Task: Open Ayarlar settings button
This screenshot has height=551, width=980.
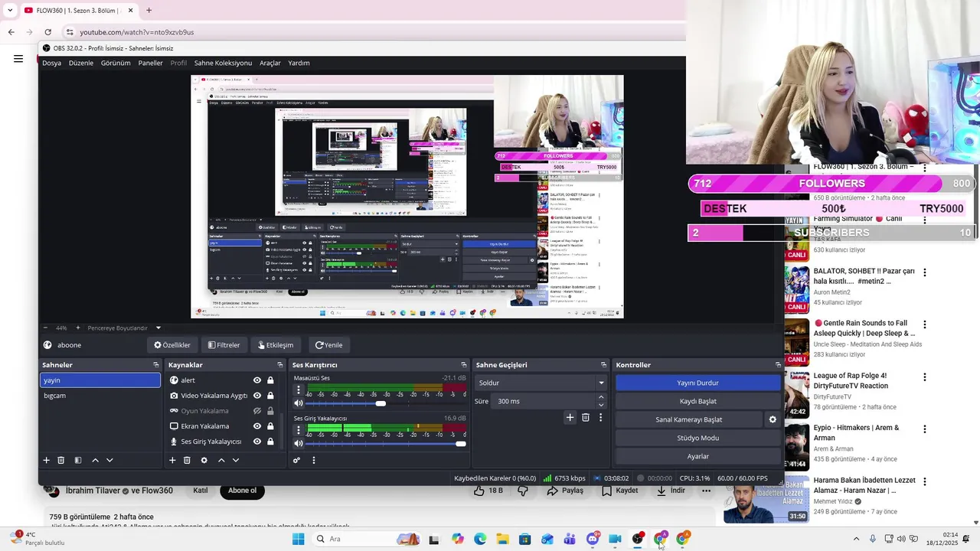Action: [x=697, y=456]
